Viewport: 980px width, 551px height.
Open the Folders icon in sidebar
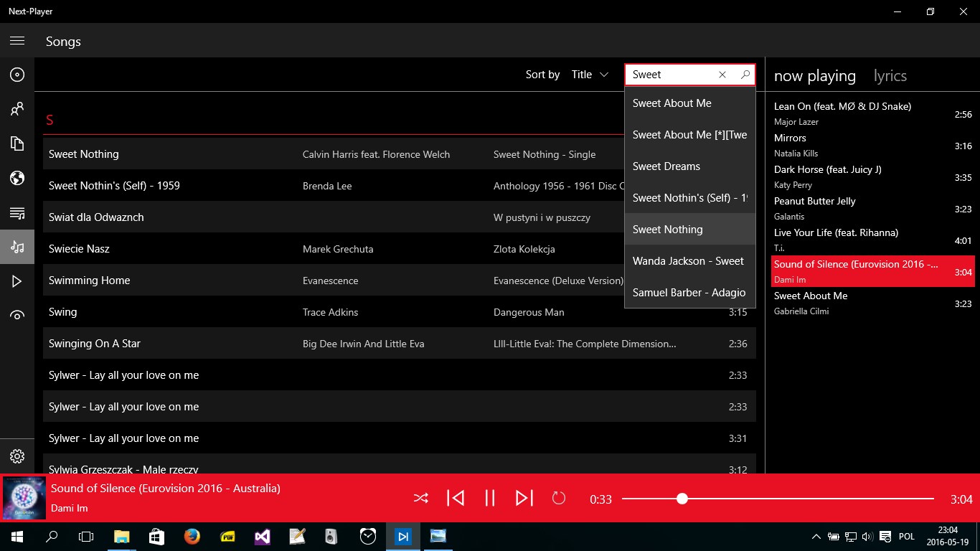tap(17, 143)
